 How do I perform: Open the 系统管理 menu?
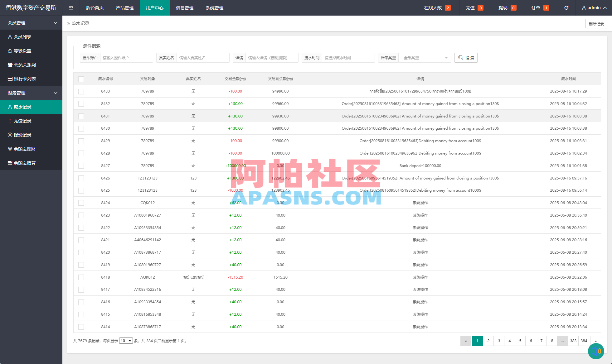[x=214, y=7]
